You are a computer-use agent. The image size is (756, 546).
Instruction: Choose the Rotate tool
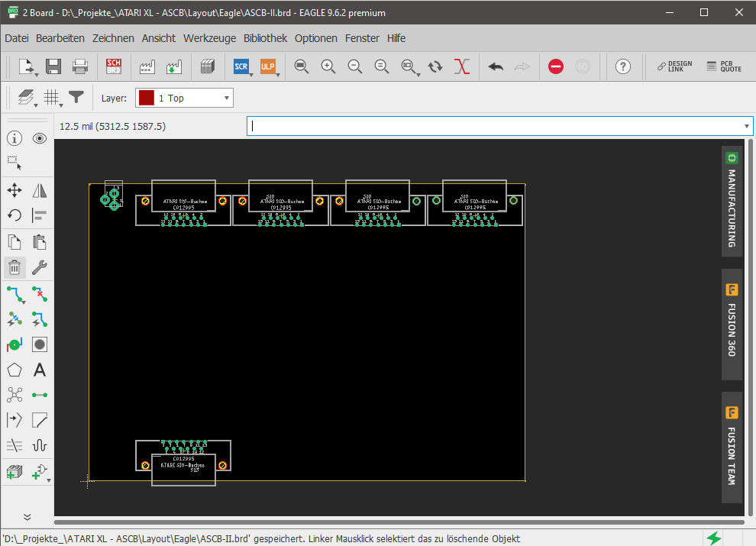point(14,215)
